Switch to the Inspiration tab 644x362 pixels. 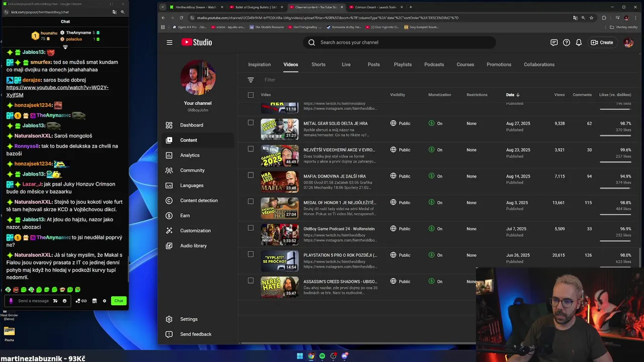point(259,64)
